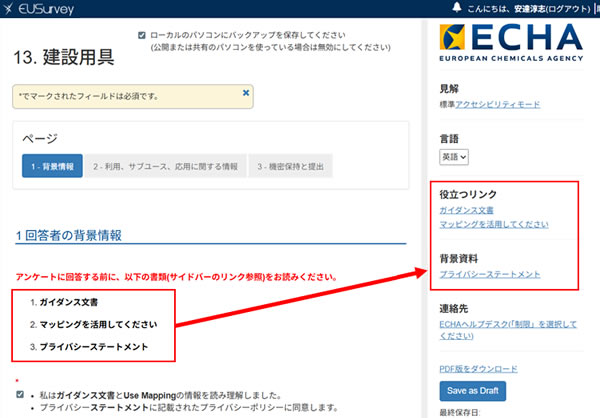The width and height of the screenshot is (600, 418).
Task: Open the language dropdown showing 英語
Action: 454,157
